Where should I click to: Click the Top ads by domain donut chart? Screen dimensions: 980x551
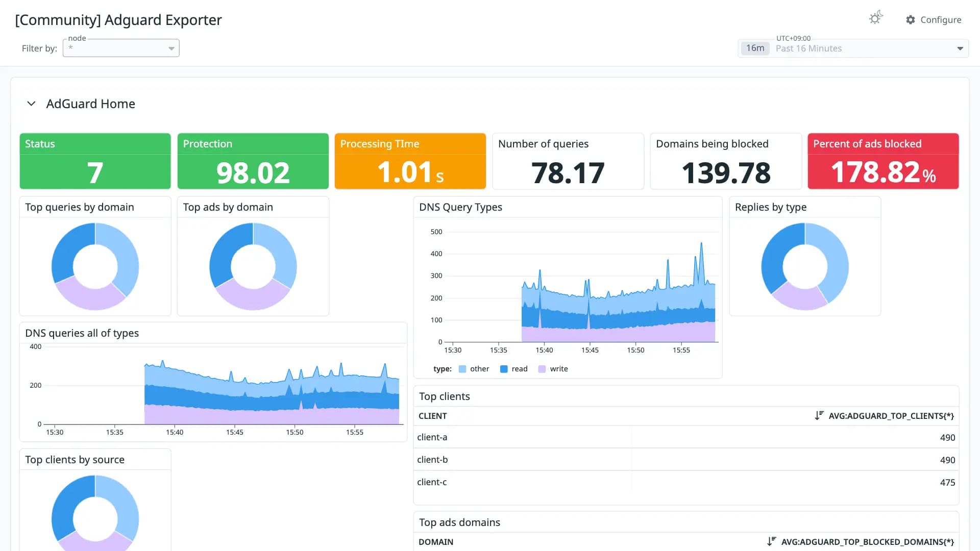point(253,266)
